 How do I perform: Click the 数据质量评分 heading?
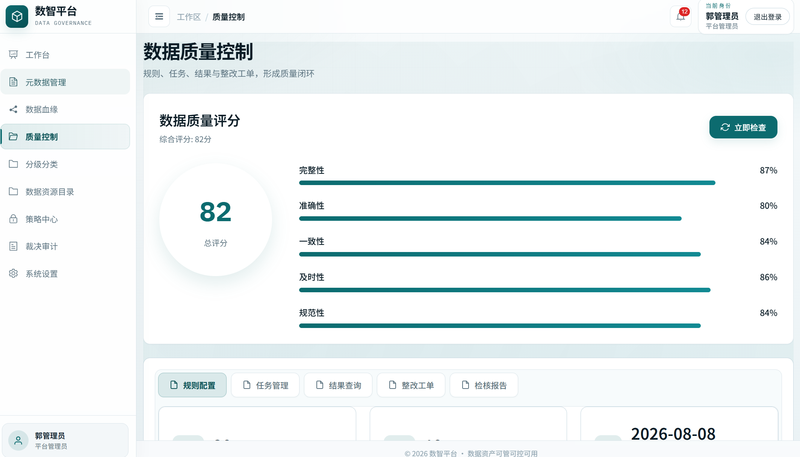point(199,121)
